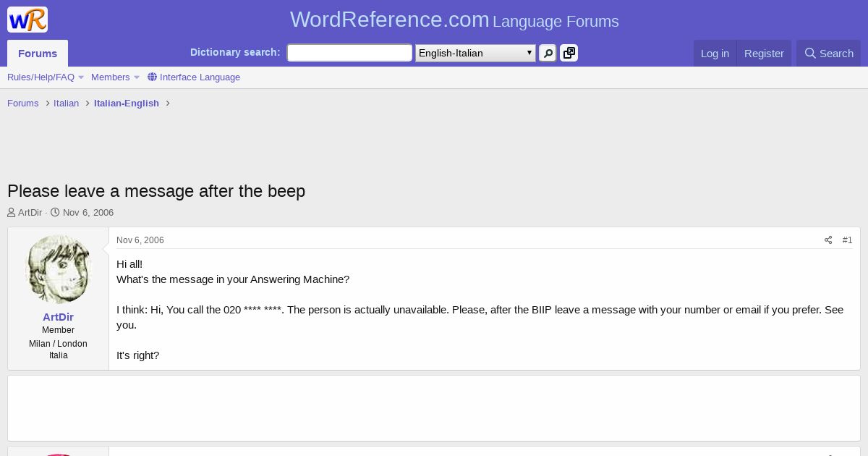Click the 'Dictionary search:' label
The height and width of the screenshot is (456, 868).
235,52
